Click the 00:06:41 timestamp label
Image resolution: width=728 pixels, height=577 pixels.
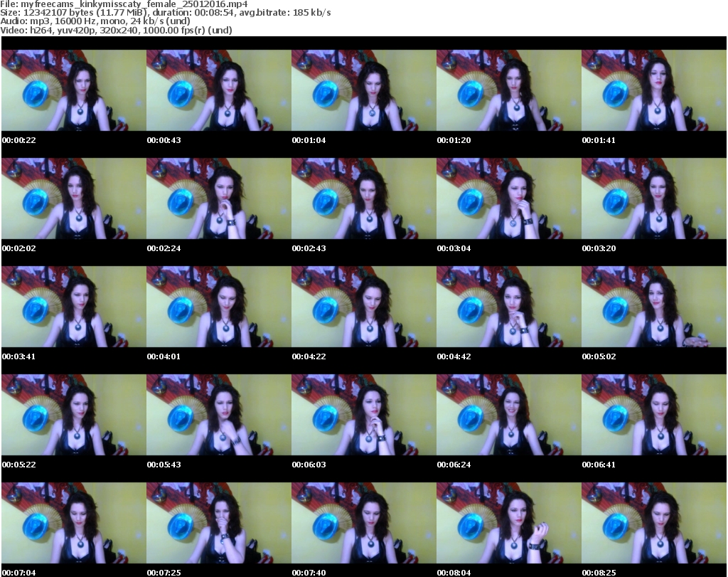(599, 465)
